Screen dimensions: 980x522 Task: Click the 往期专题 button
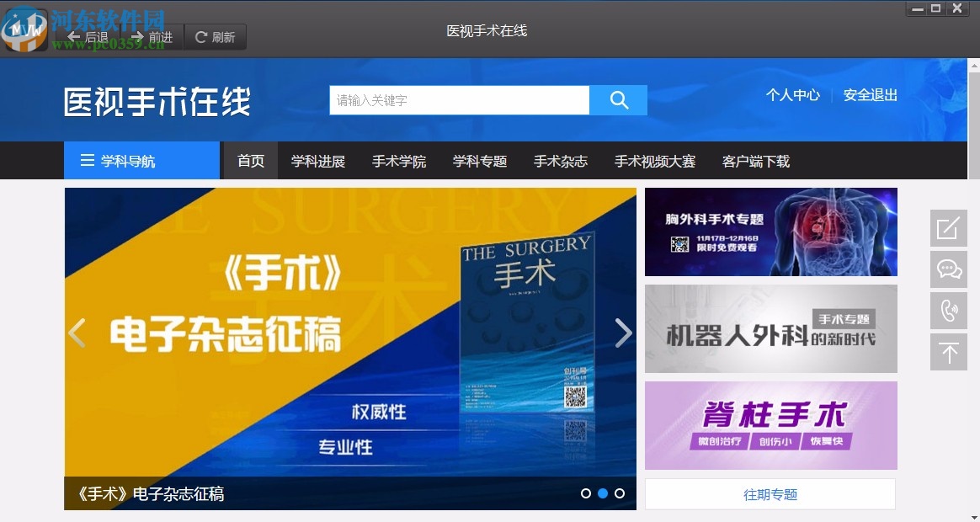coord(770,494)
